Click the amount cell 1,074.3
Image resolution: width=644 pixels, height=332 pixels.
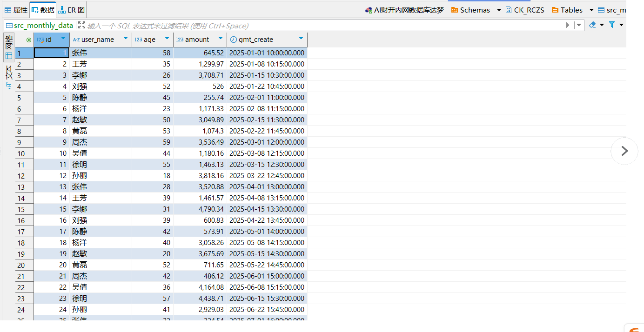tap(200, 131)
